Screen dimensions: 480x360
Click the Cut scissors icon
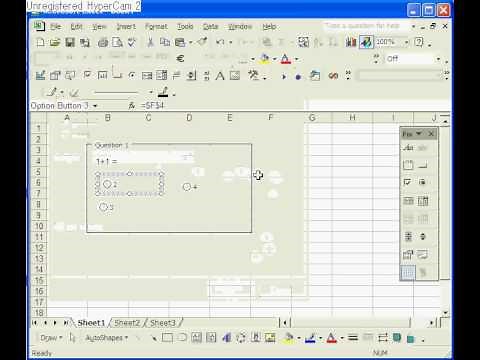[150, 42]
